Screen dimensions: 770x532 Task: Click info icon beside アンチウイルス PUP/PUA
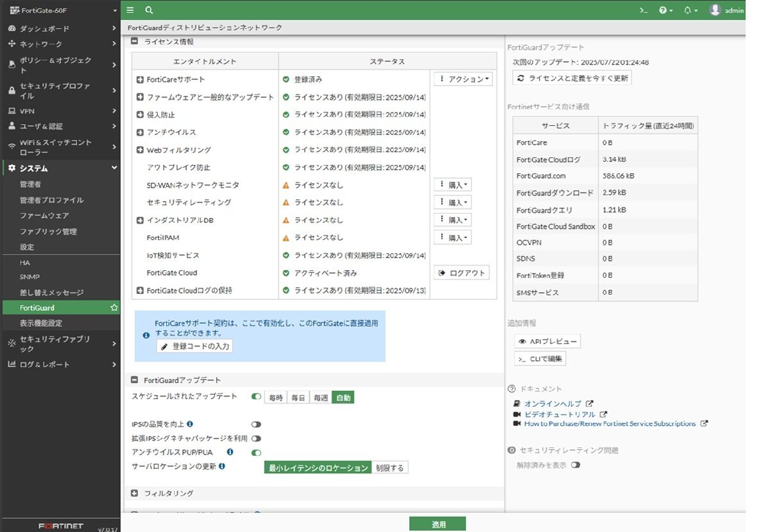230,452
